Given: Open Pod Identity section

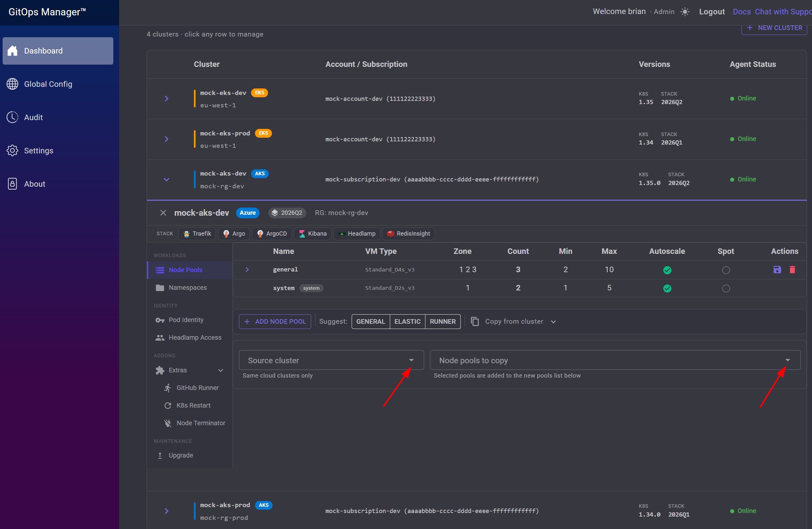Looking at the screenshot, I should coord(190,320).
